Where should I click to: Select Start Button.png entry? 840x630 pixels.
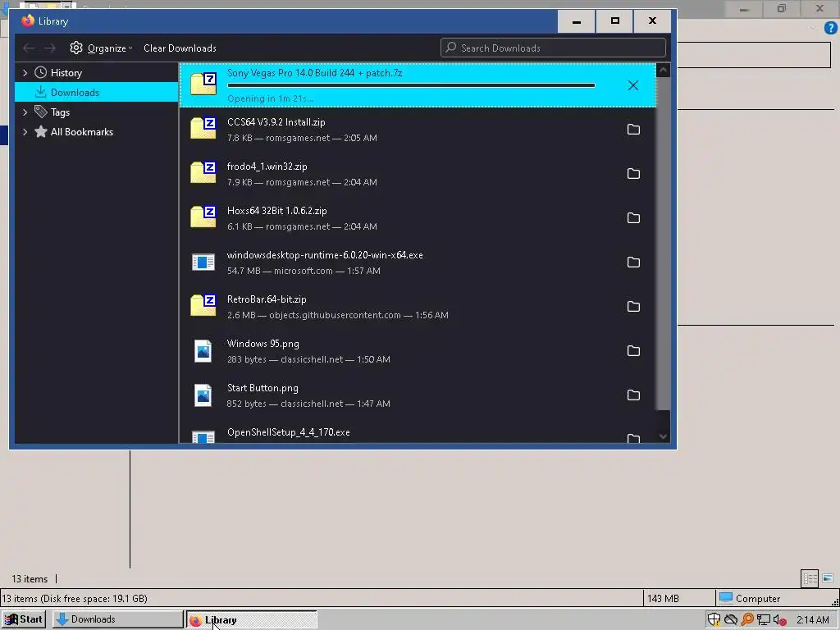click(x=418, y=395)
